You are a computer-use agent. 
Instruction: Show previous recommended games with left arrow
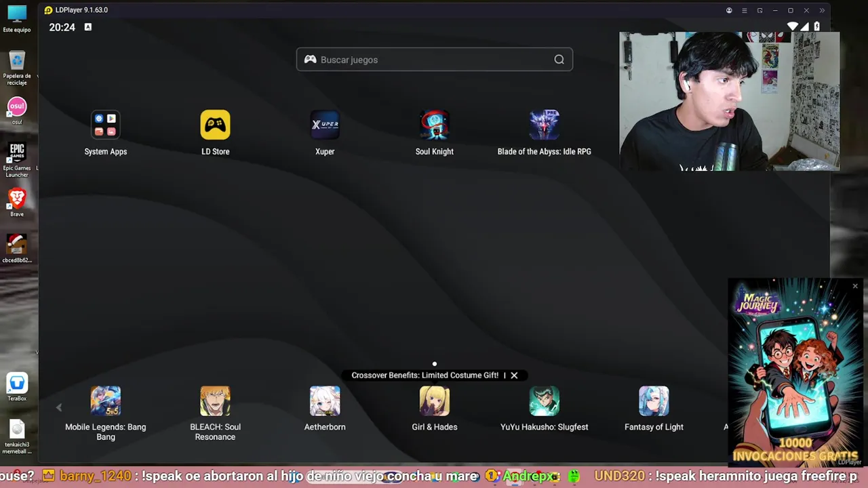59,407
